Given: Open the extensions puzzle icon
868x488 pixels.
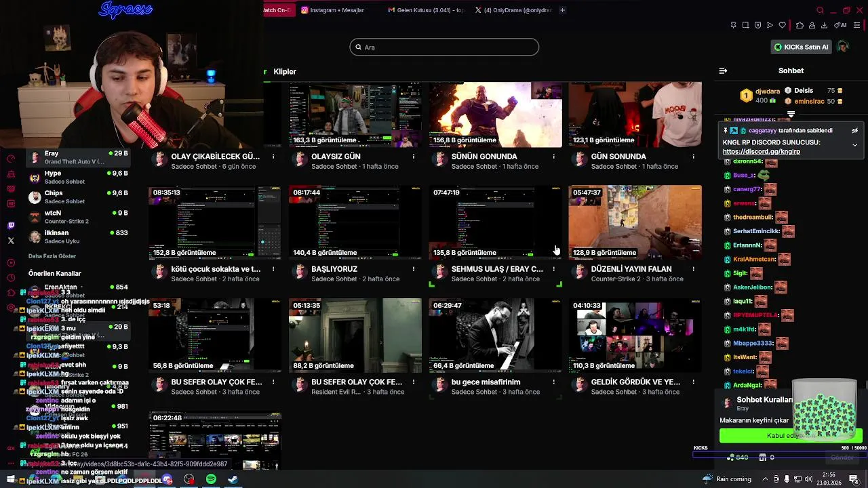Looking at the screenshot, I should pos(800,25).
